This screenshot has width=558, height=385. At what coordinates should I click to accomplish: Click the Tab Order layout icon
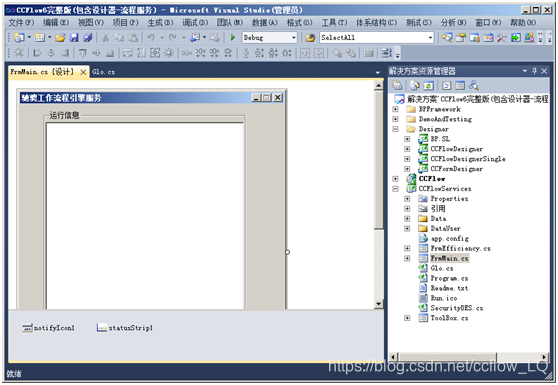(x=386, y=53)
